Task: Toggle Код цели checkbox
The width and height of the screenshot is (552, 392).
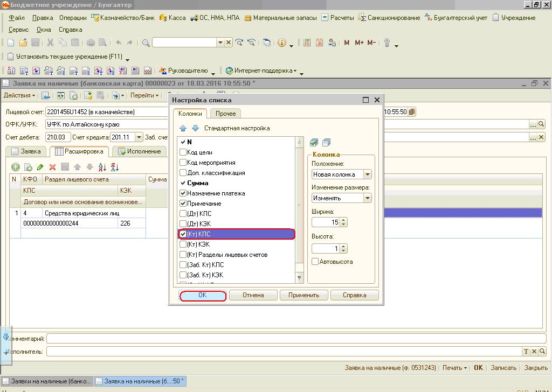Action: tap(183, 152)
